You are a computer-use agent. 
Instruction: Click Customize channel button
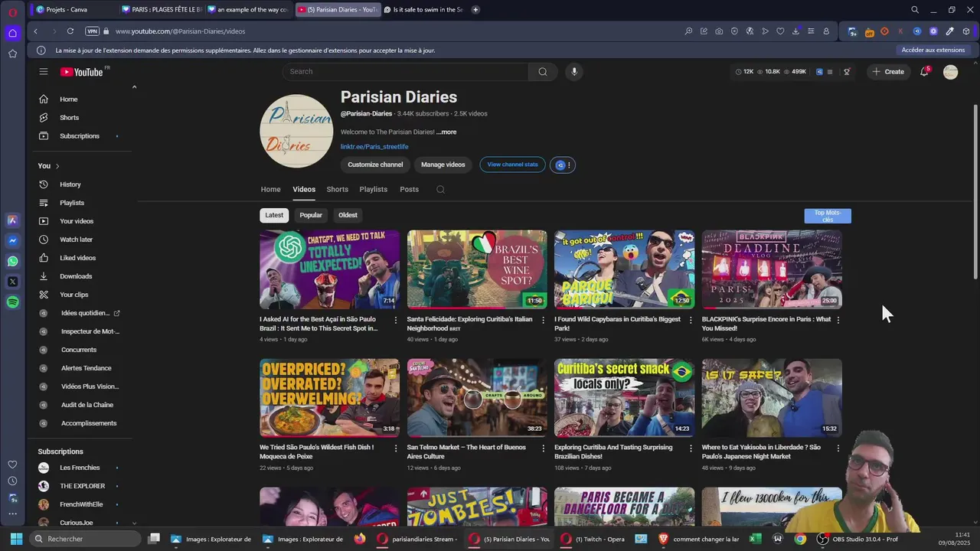tap(375, 165)
